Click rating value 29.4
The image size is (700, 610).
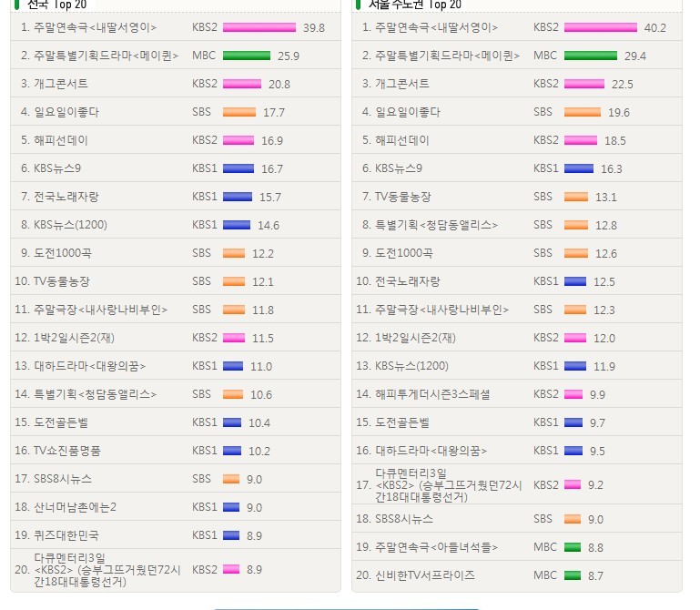point(635,56)
